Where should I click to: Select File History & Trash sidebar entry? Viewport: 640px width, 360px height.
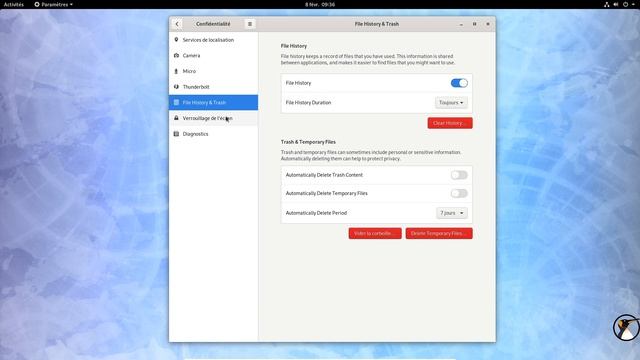click(213, 102)
